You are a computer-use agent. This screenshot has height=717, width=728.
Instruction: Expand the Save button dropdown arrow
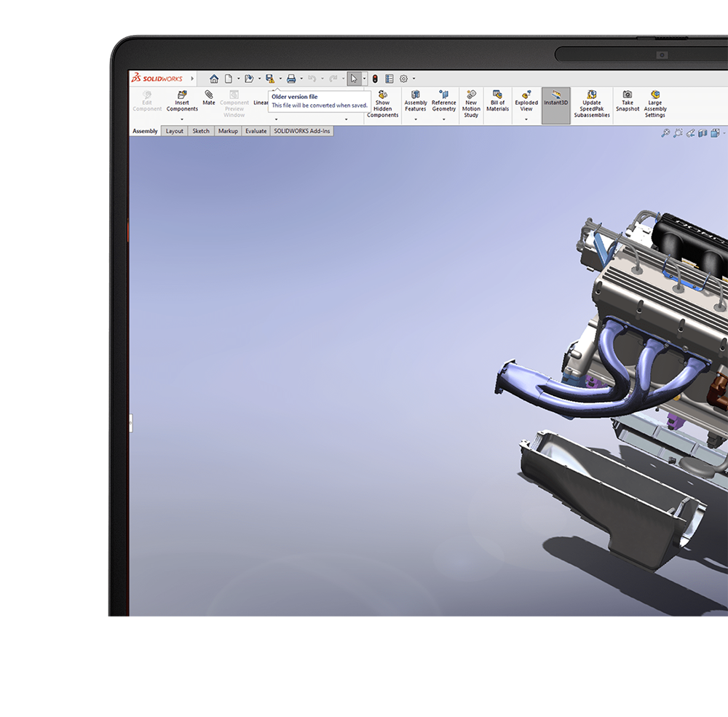(x=281, y=79)
